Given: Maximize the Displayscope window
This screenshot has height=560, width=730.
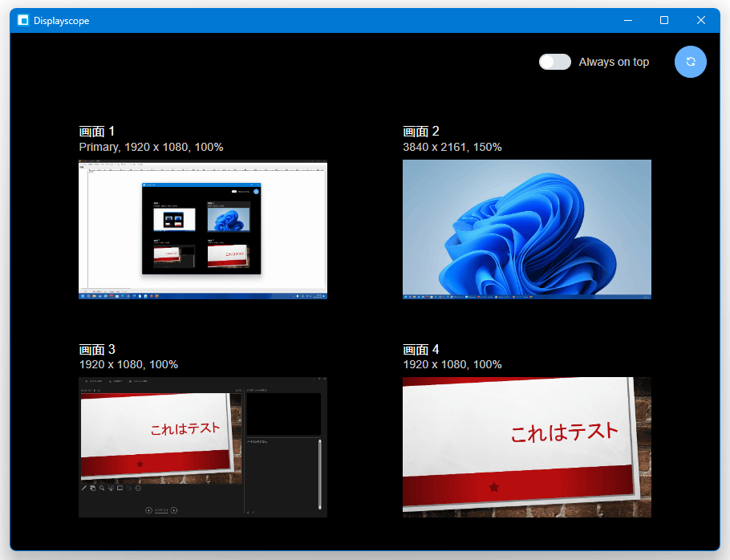Looking at the screenshot, I should coord(664,21).
